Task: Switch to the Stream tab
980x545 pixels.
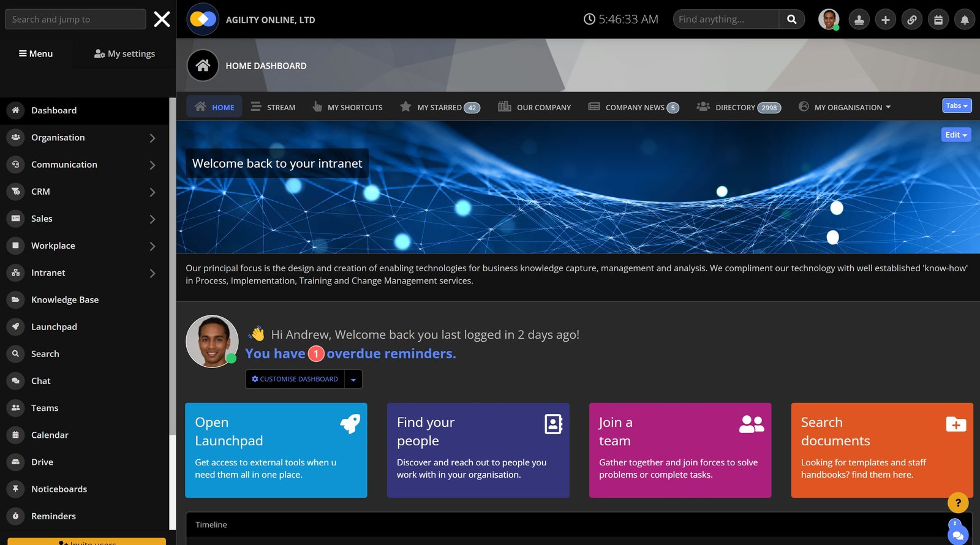Action: (x=273, y=107)
